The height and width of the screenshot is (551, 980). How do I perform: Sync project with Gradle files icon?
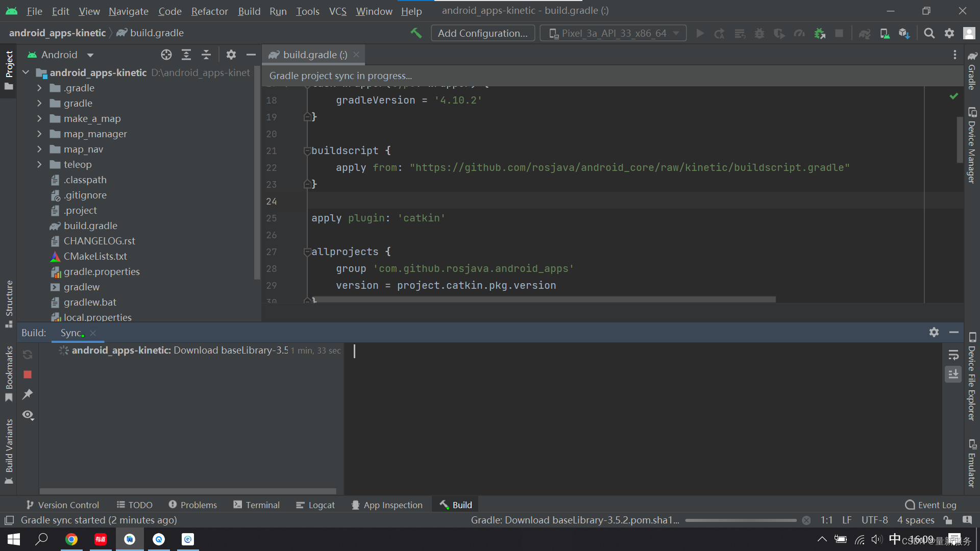(x=865, y=33)
